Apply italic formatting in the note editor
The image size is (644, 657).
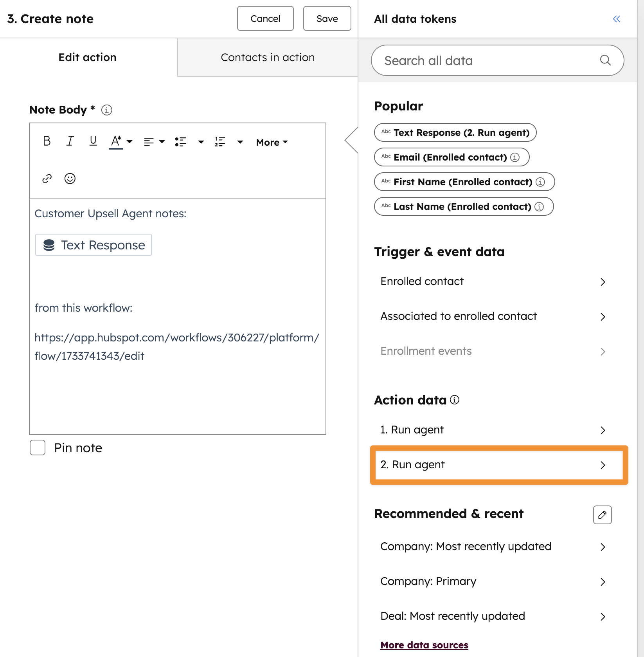click(70, 142)
